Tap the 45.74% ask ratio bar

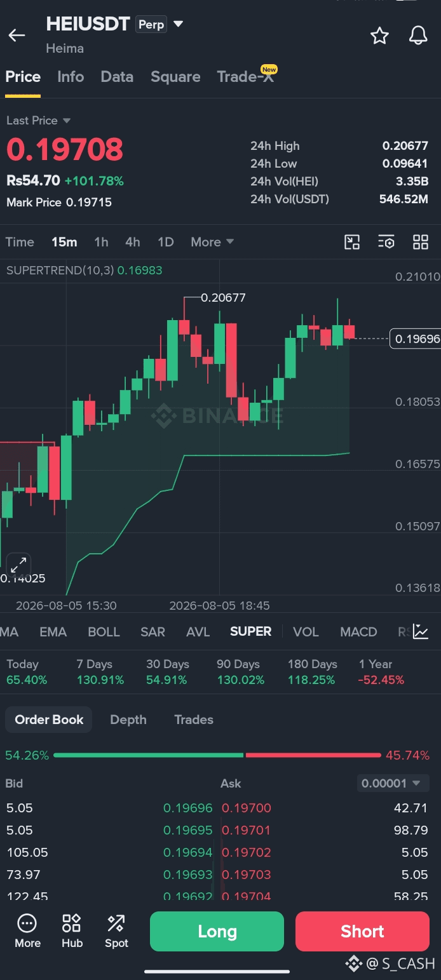313,755
